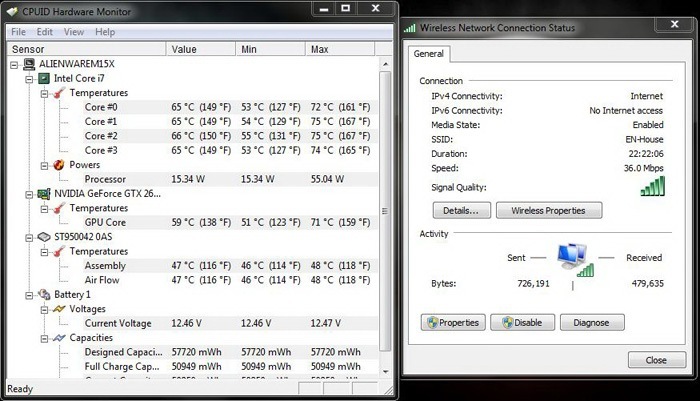Click the Voltages lightning icon
Screen dimensions: 700x401
click(58, 310)
